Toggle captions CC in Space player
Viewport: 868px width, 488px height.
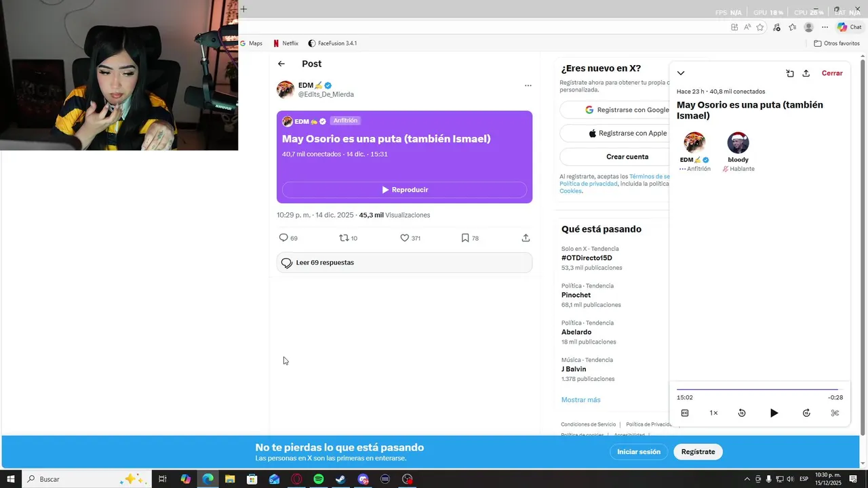click(x=685, y=413)
